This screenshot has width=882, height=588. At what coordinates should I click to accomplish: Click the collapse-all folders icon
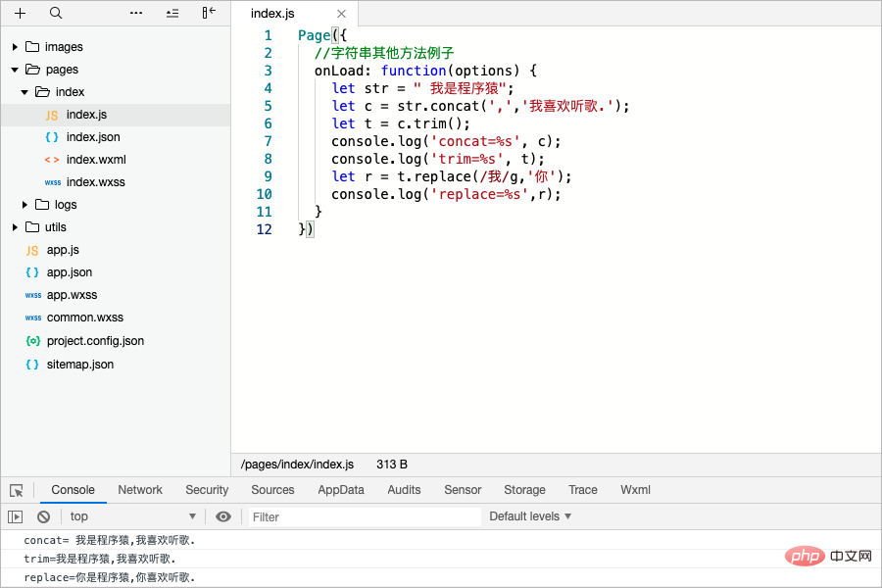[172, 13]
